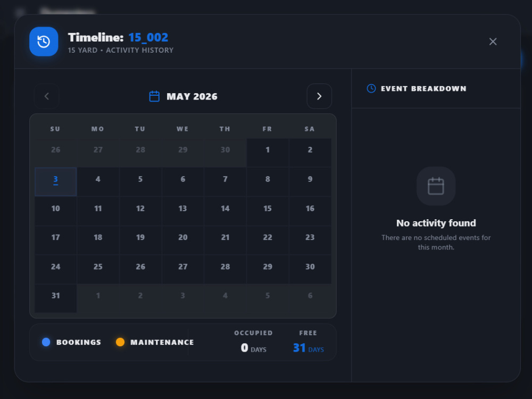
Task: Click day 10 in the calendar
Action: 56,211
